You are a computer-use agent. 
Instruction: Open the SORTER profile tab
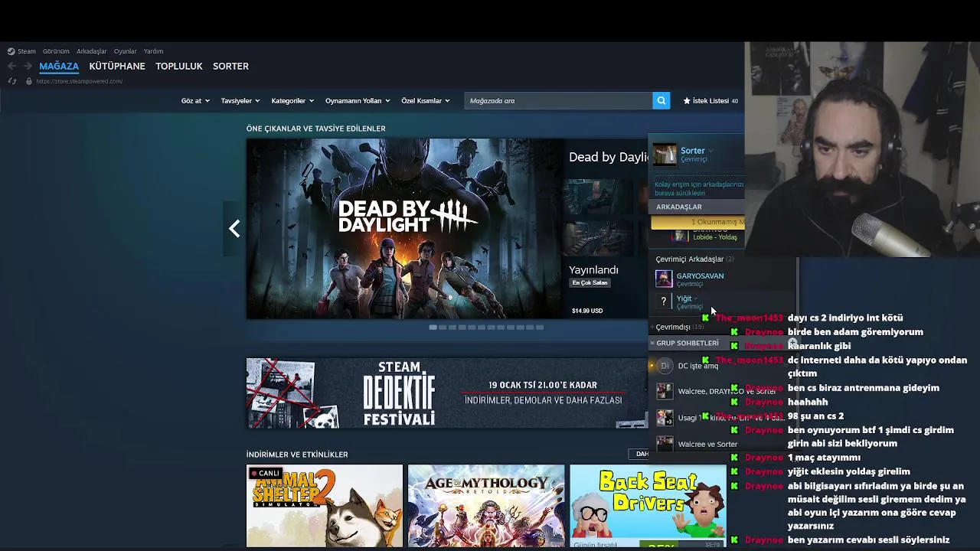[x=230, y=67]
